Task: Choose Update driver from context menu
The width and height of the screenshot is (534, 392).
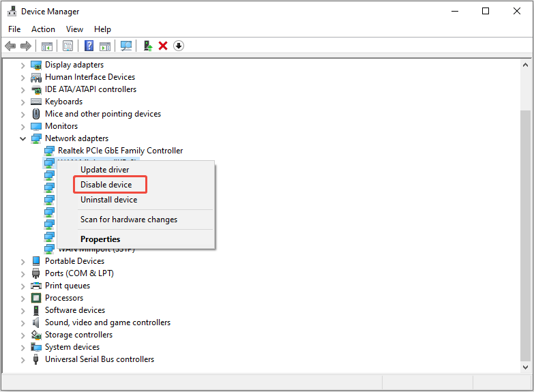Action: tap(136, 170)
